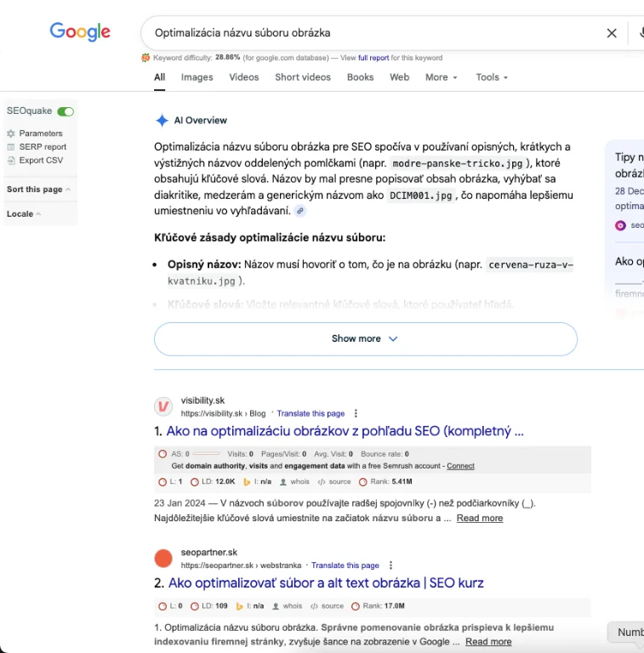This screenshot has height=653, width=644.
Task: Expand AI Overview with Show more
Action: (365, 338)
